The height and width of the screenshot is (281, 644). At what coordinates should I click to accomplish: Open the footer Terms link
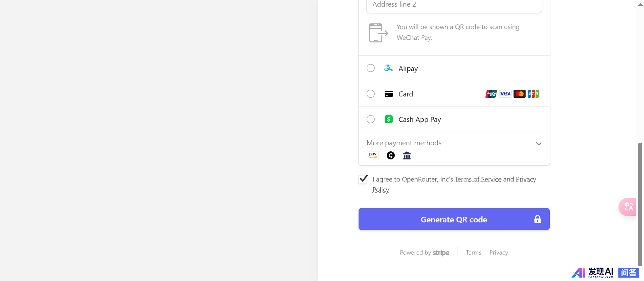[x=473, y=253]
